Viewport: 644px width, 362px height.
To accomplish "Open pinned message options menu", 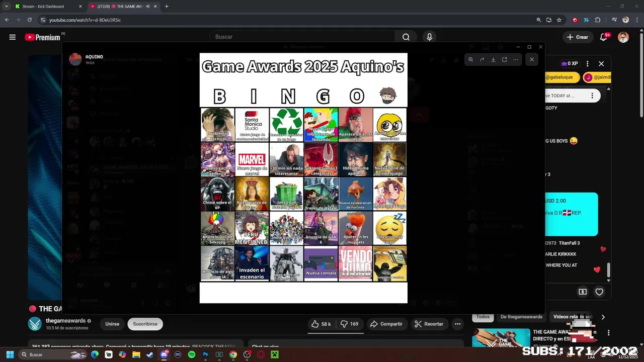I will pos(592,96).
